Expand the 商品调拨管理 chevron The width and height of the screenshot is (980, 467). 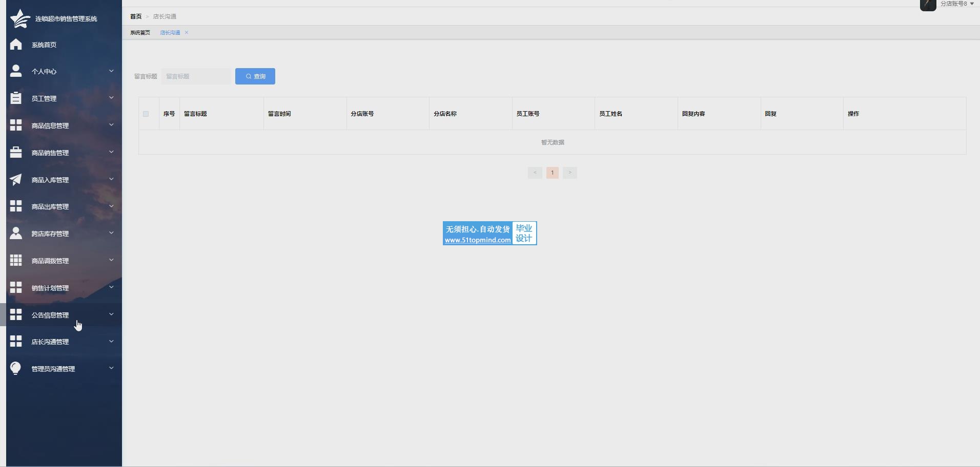click(111, 260)
